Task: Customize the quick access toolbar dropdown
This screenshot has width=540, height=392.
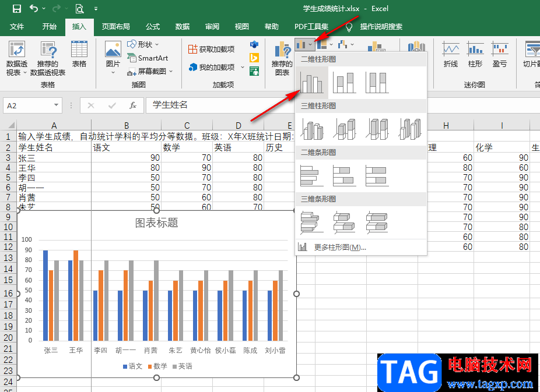Action: pos(96,9)
